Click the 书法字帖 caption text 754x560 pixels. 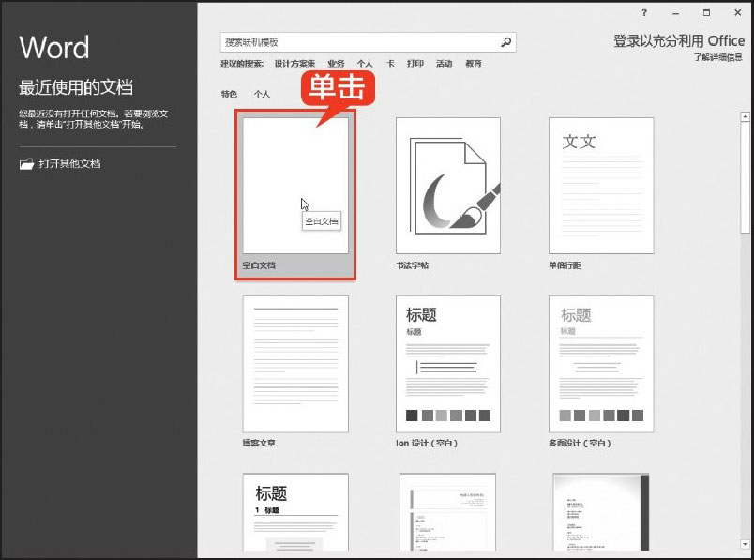[x=412, y=265]
